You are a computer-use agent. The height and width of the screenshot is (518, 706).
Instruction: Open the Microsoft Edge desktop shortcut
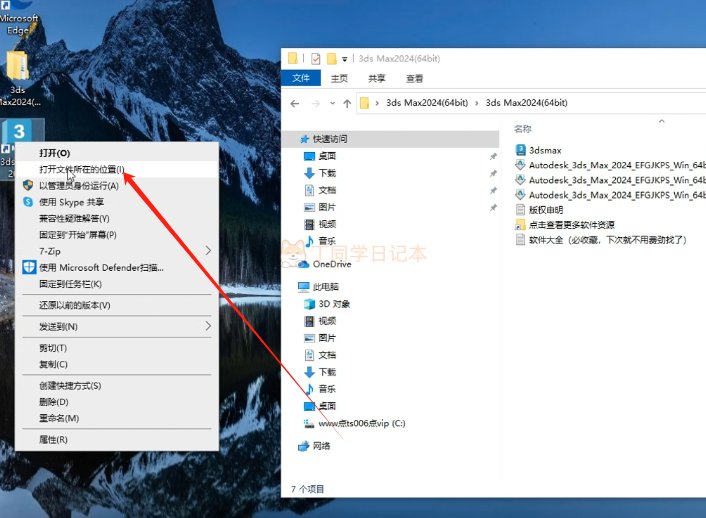click(x=18, y=18)
